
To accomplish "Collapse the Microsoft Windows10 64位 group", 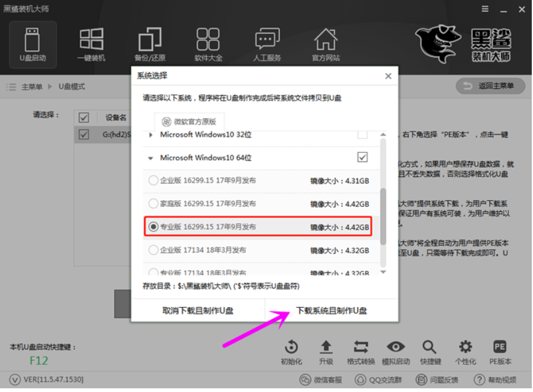I will pos(149,157).
